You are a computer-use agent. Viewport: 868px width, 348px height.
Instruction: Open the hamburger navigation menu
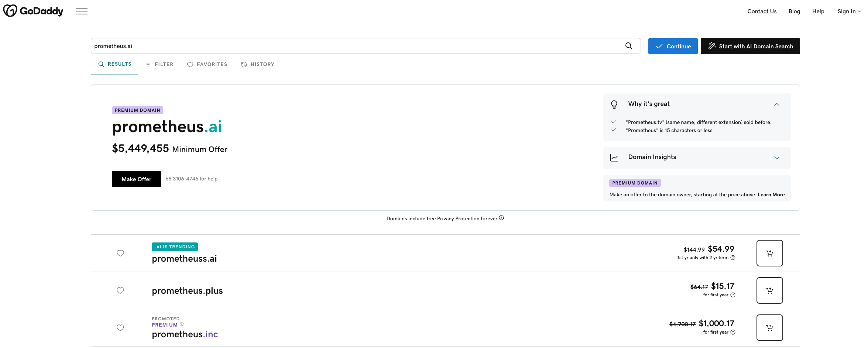tap(82, 11)
